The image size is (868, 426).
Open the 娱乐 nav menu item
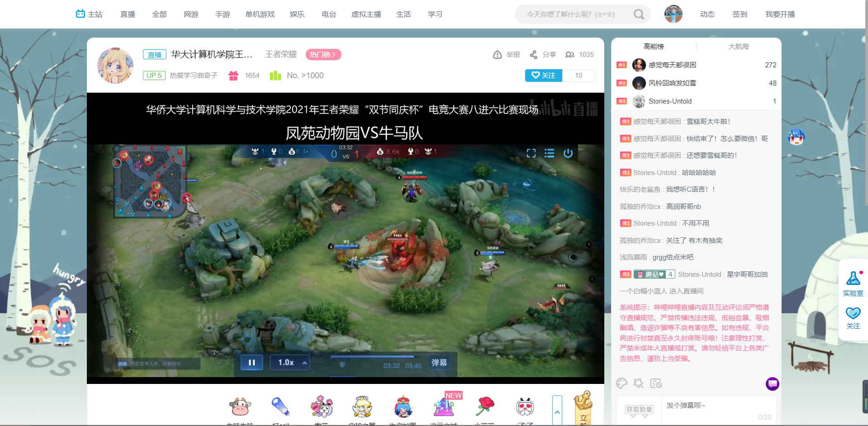(x=297, y=14)
